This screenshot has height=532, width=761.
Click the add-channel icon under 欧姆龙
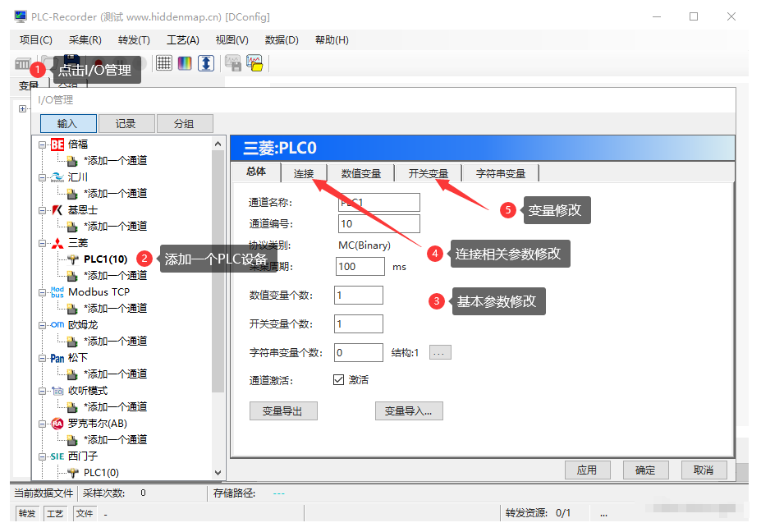pos(71,342)
